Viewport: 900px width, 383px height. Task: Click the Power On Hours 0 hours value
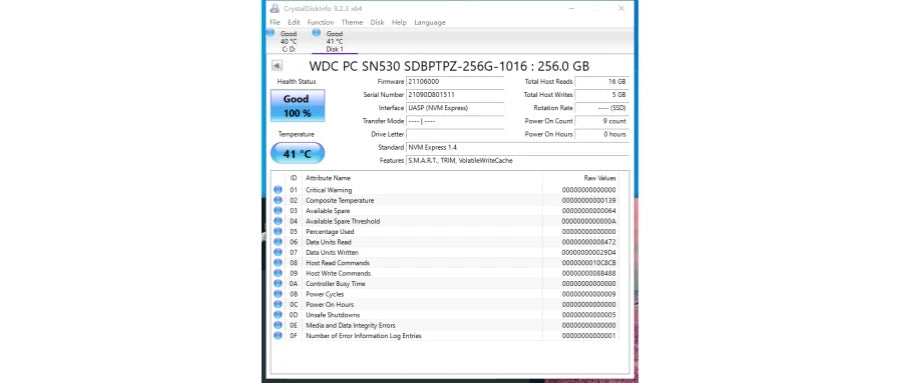tap(602, 134)
